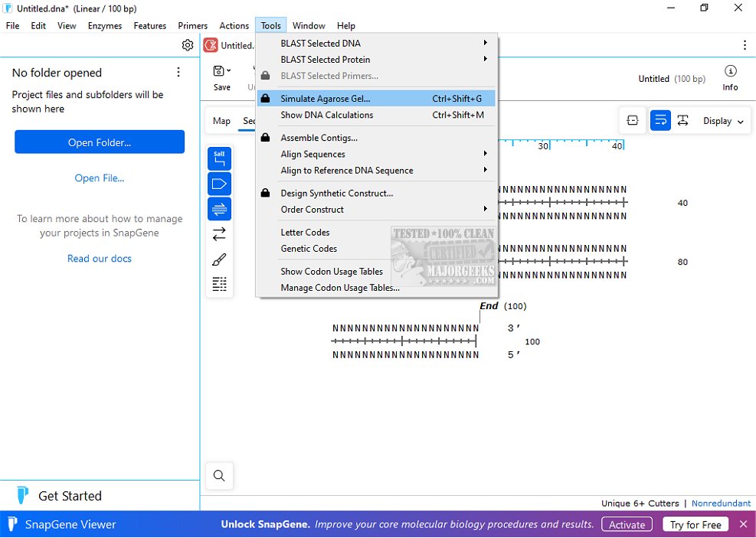Click the lock icon beside Assemble Contigs
Viewport: 756px width, 538px height.
tap(265, 137)
